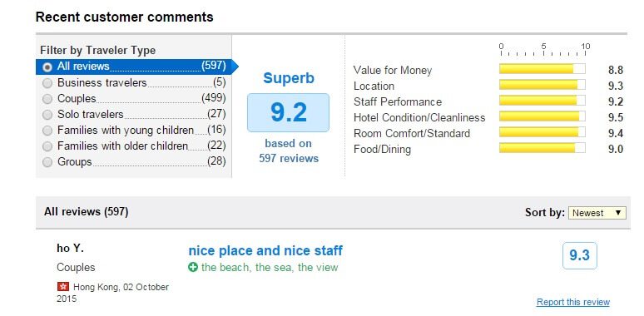
Task: Click the 9.3 review score badge
Action: pyautogui.click(x=580, y=255)
